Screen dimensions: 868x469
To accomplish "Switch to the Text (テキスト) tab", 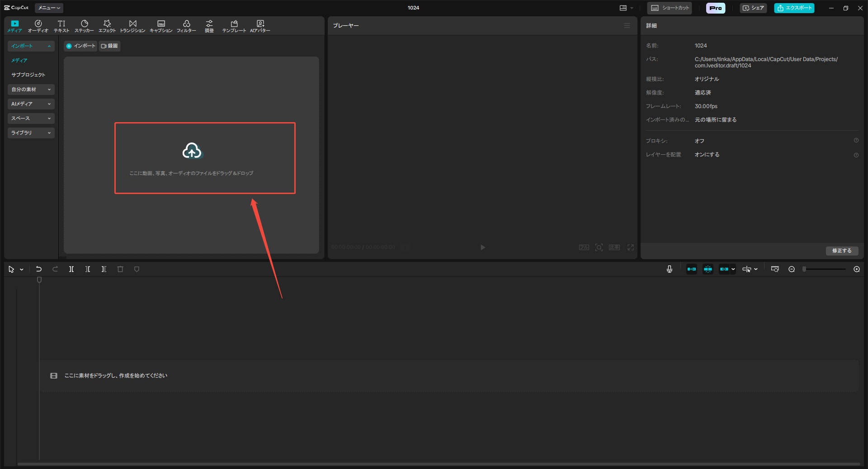I will (61, 26).
